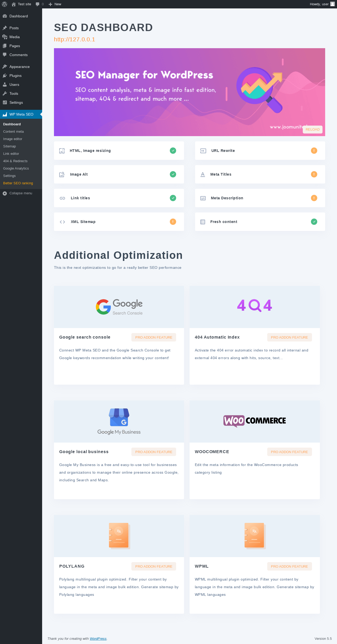Click the orange warning icon beside URL Rewrite
Screen dimensions: 337x644
pyautogui.click(x=314, y=151)
